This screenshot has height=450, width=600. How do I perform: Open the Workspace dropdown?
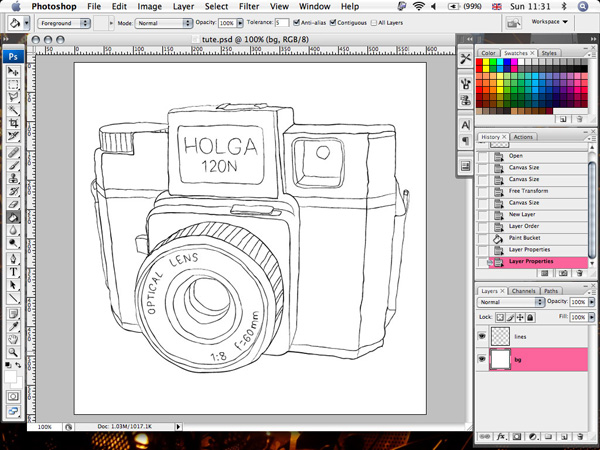(x=549, y=22)
